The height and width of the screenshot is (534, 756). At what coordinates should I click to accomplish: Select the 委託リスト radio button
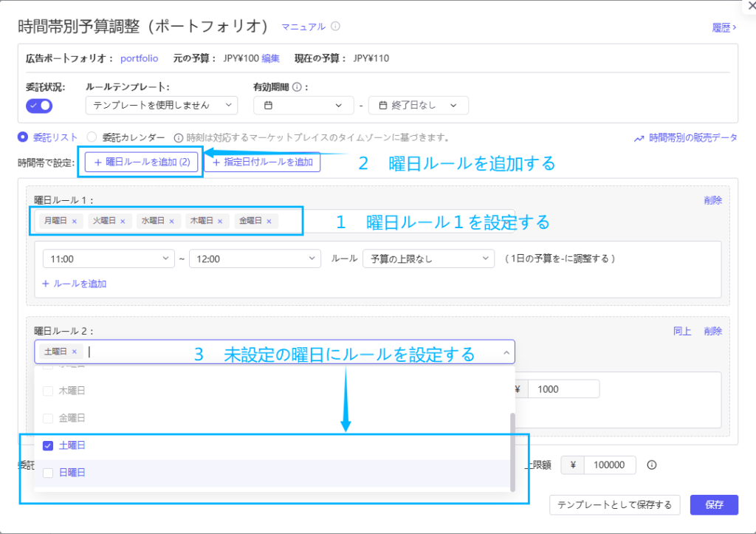(x=23, y=137)
